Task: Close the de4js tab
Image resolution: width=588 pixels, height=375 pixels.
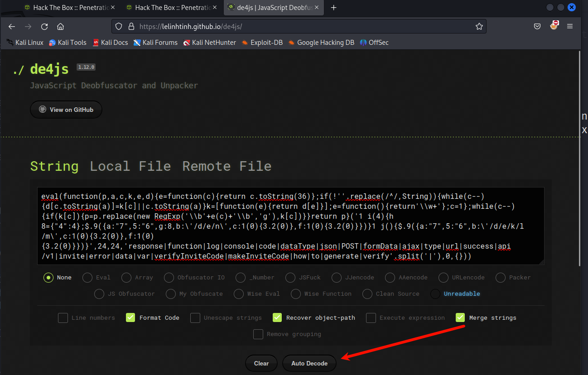Action: point(316,8)
